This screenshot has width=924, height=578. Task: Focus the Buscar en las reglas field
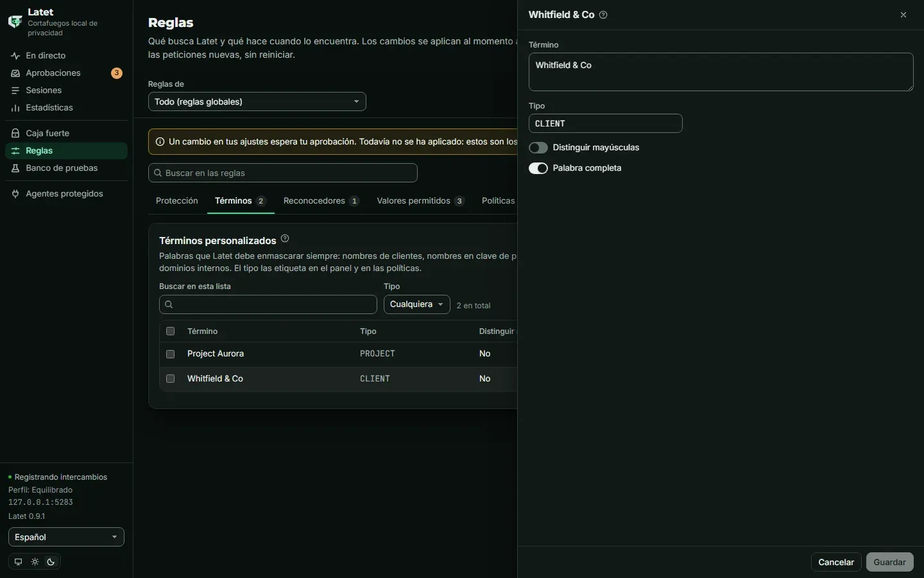pyautogui.click(x=283, y=173)
